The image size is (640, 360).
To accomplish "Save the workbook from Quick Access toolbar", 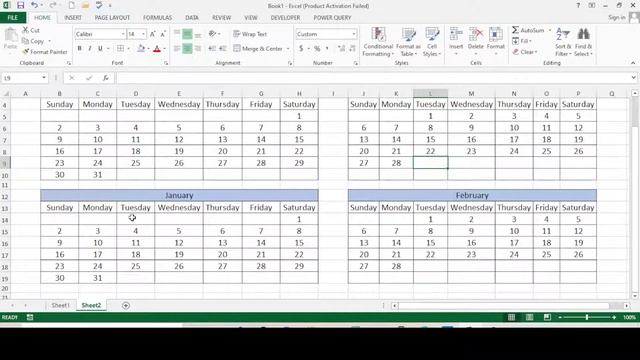I will (20, 5).
